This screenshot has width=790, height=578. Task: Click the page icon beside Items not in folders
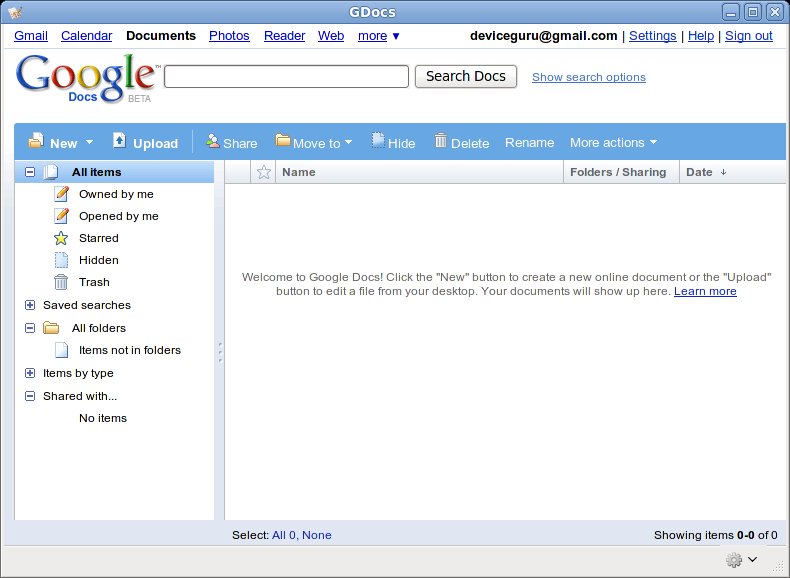click(x=61, y=350)
